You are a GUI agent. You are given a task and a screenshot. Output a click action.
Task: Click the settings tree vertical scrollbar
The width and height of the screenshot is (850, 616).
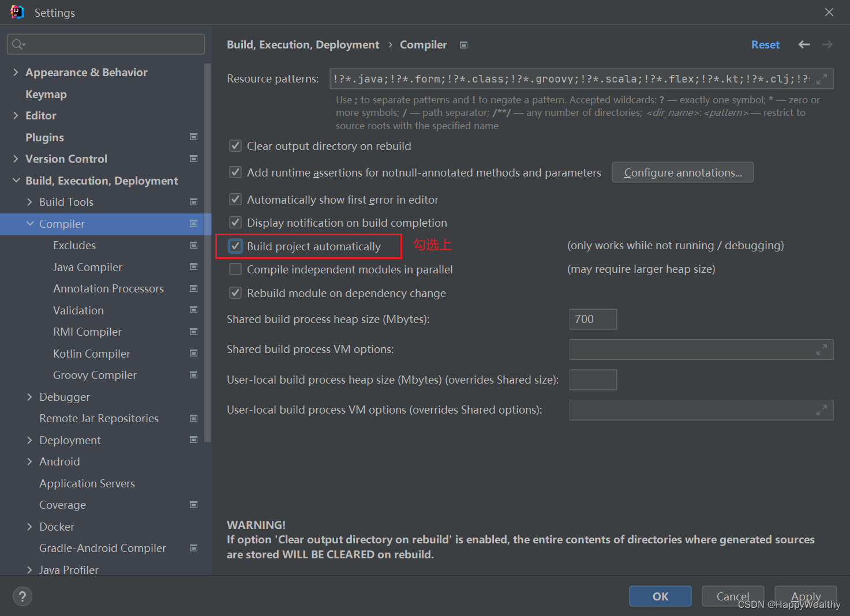click(x=208, y=253)
